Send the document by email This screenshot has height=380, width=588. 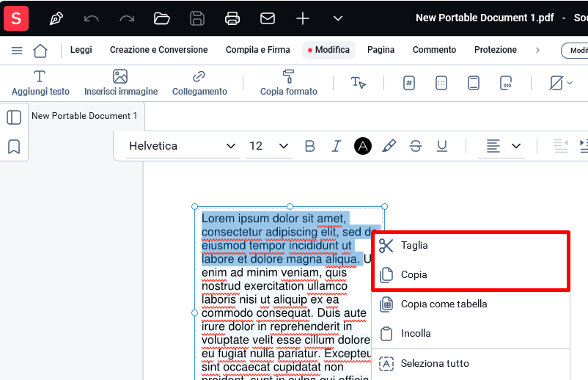click(x=268, y=18)
